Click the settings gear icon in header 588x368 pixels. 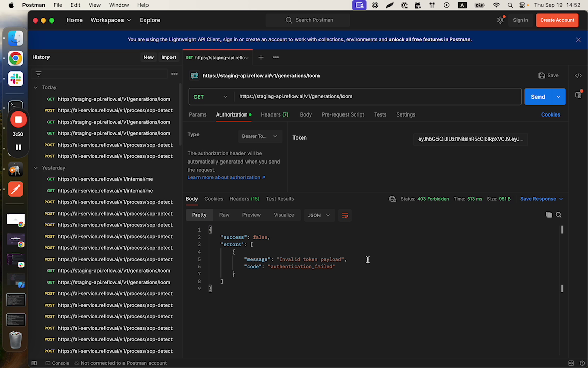pos(500,20)
